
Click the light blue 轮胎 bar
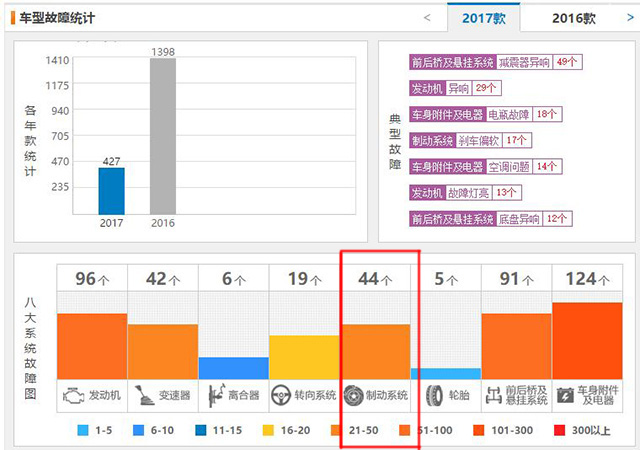pos(446,374)
